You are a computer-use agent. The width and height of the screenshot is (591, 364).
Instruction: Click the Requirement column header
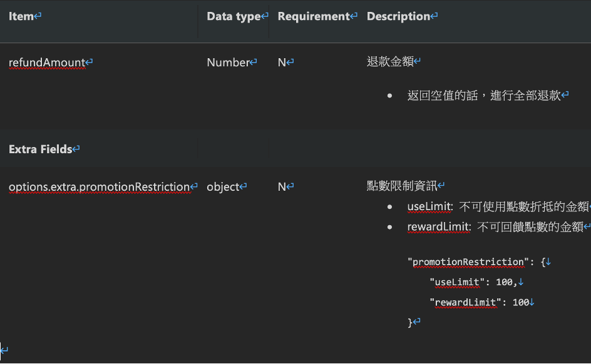coord(314,16)
